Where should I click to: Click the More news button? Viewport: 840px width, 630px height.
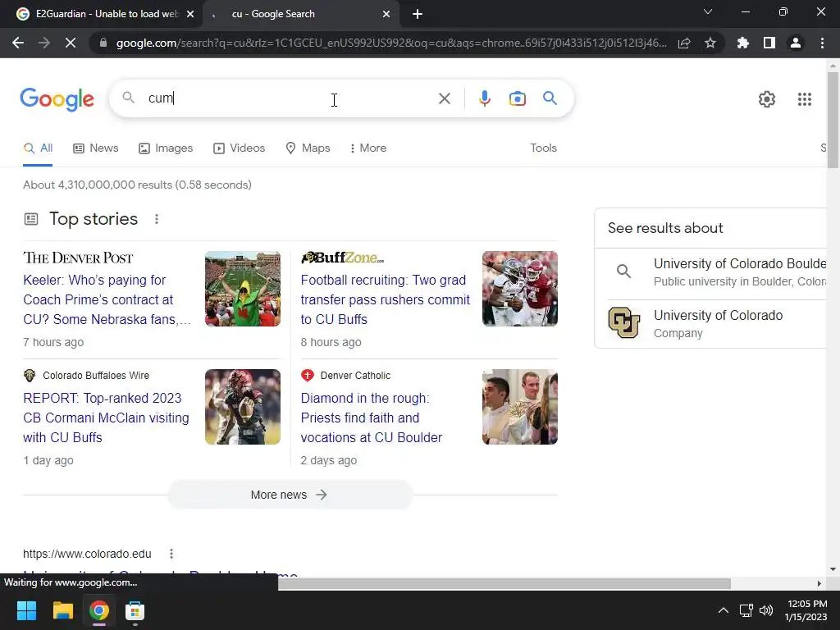(x=290, y=495)
